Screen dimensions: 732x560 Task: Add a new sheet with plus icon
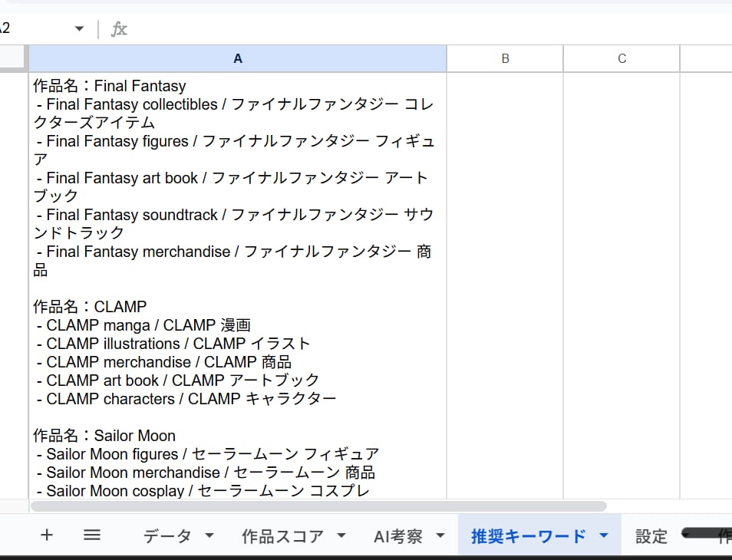point(46,535)
